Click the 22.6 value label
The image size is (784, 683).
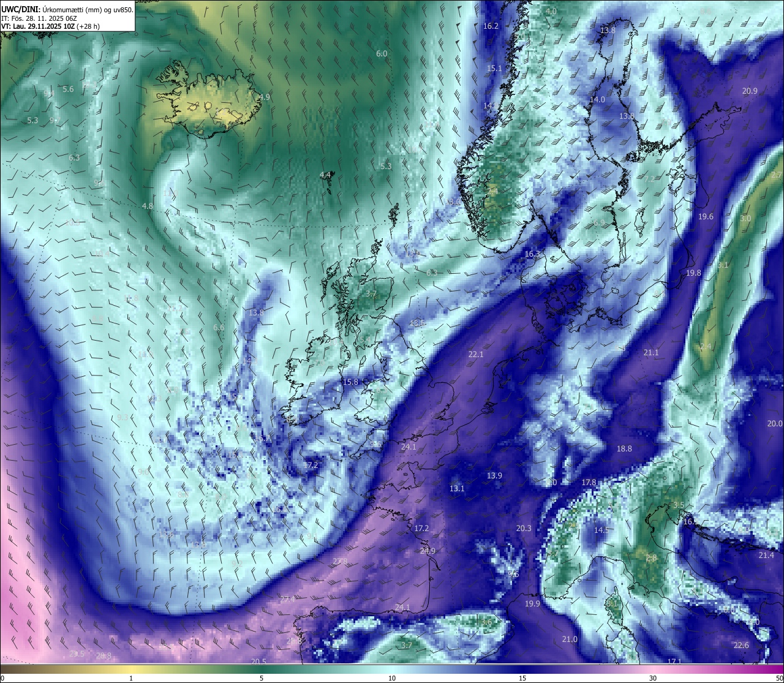tap(741, 645)
